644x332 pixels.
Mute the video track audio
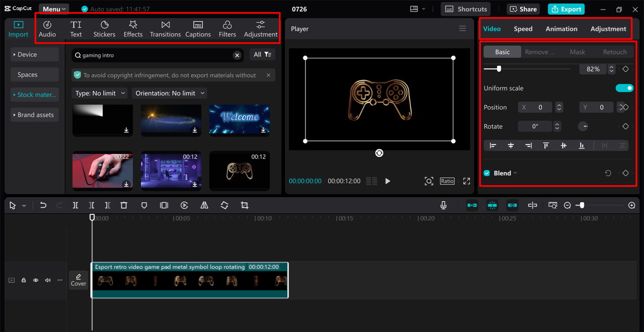[x=48, y=280]
